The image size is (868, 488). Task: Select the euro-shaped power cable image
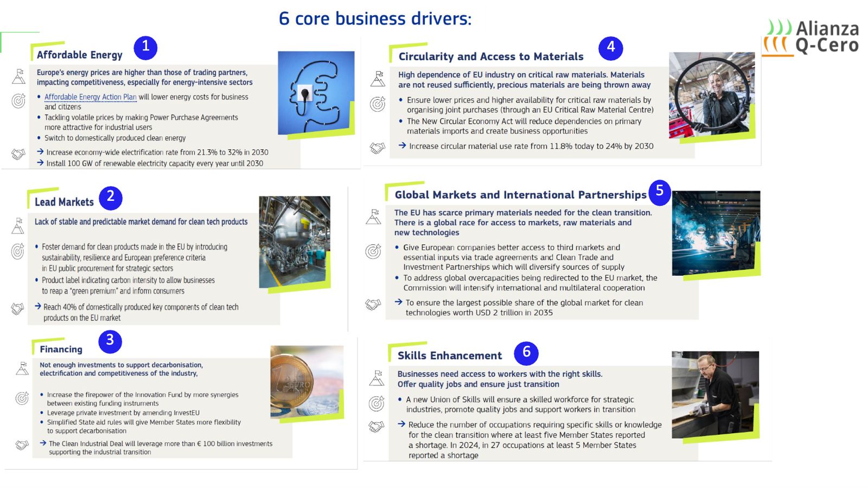point(316,93)
